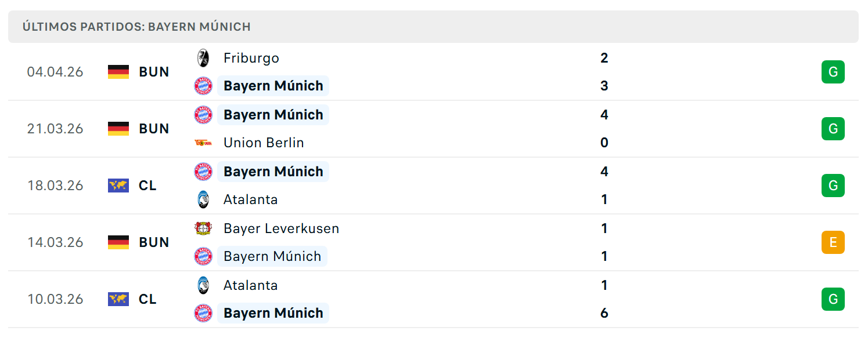
Task: Click Atalanta logo in the 10.03.26 match
Action: coord(203,285)
